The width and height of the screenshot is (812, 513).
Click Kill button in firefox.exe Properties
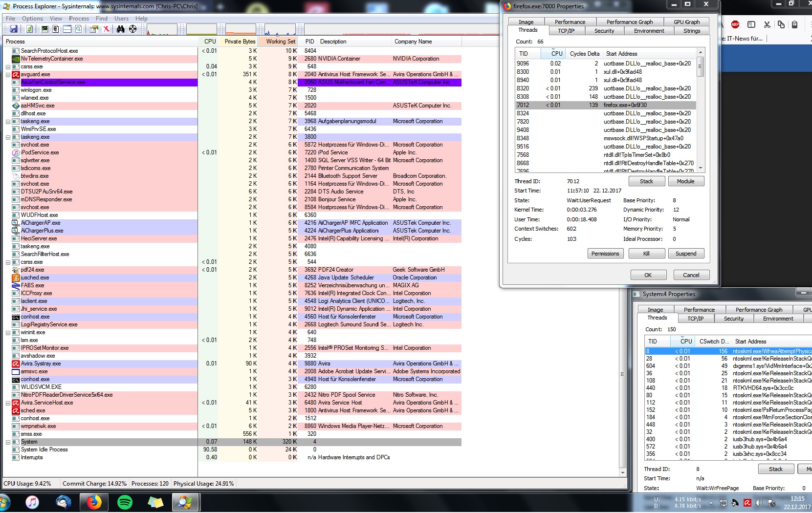(646, 254)
